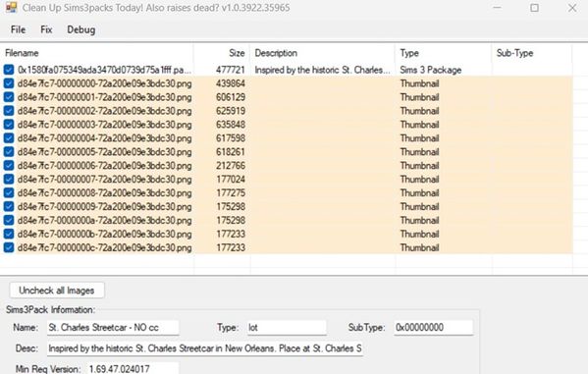Click size value 477721
The image size is (588, 374).
[231, 70]
